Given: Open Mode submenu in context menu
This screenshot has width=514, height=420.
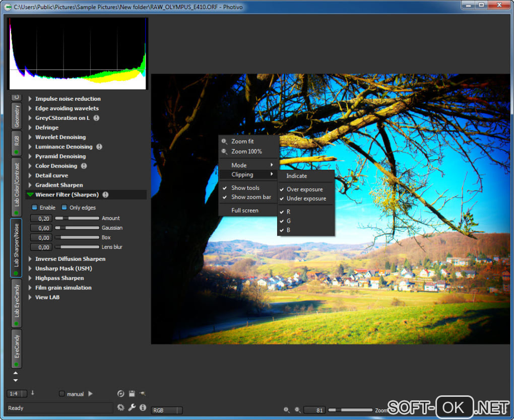Looking at the screenshot, I should [x=248, y=165].
